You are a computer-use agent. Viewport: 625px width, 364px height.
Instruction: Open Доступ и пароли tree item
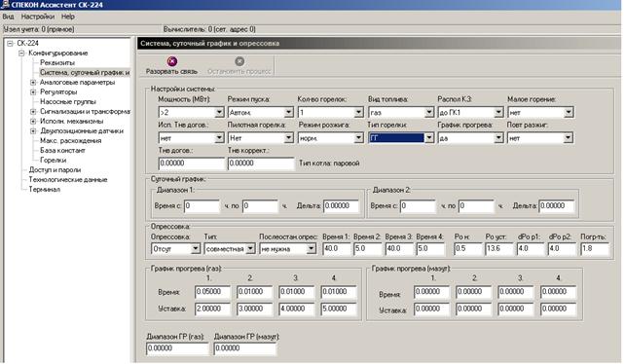tap(55, 170)
